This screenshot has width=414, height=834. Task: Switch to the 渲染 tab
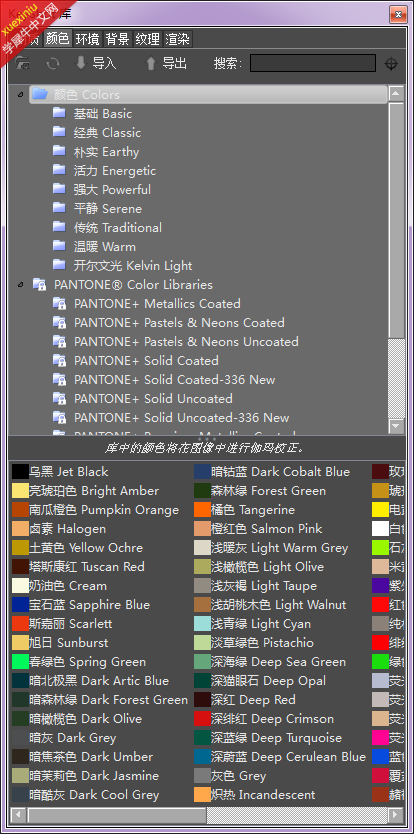(x=178, y=39)
